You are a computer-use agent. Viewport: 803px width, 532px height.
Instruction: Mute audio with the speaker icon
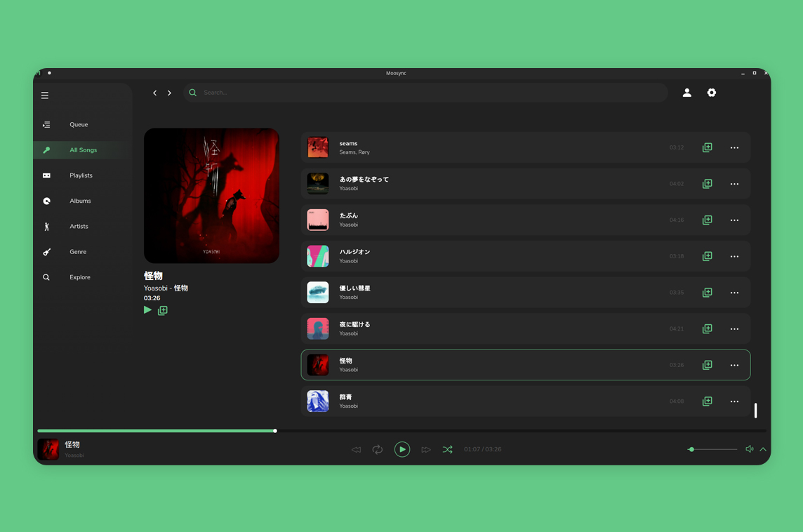pyautogui.click(x=749, y=449)
